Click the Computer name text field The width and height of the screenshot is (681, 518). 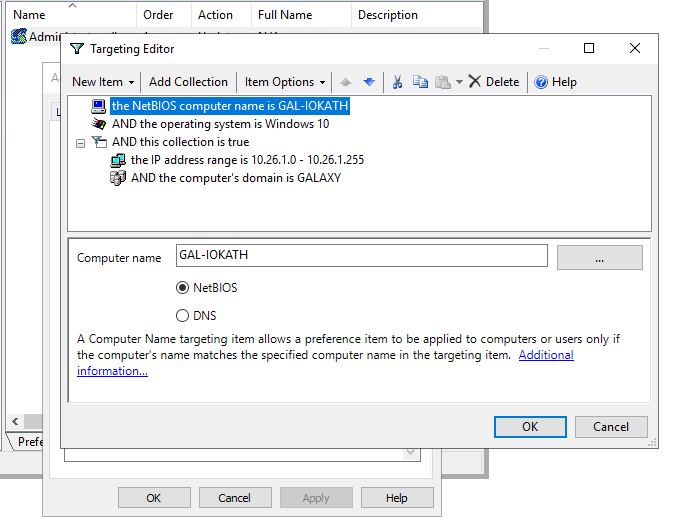pyautogui.click(x=361, y=256)
